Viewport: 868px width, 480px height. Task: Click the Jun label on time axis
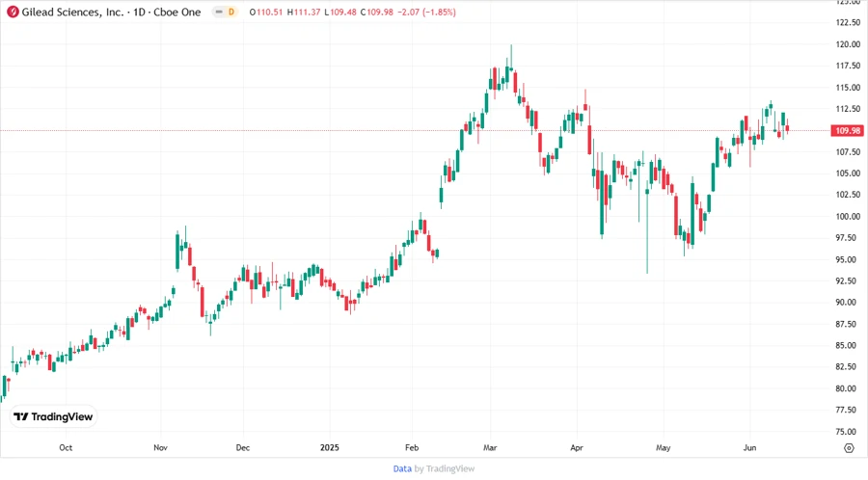pos(749,448)
